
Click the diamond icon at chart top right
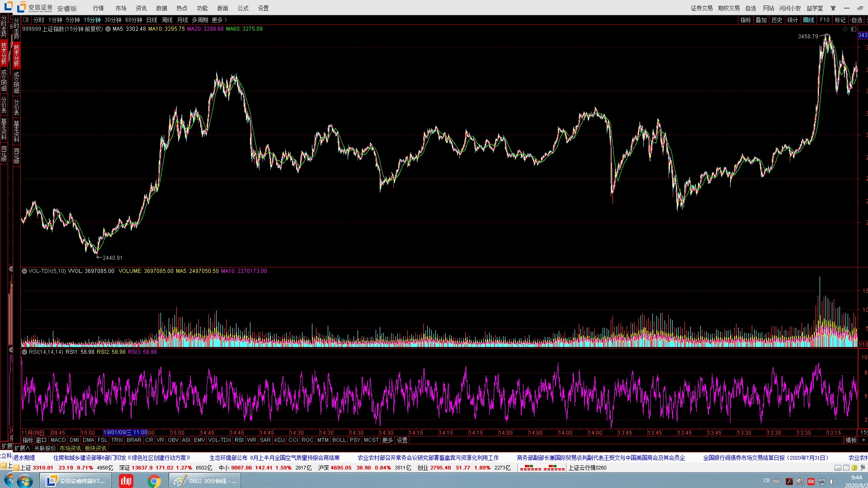pos(845,29)
